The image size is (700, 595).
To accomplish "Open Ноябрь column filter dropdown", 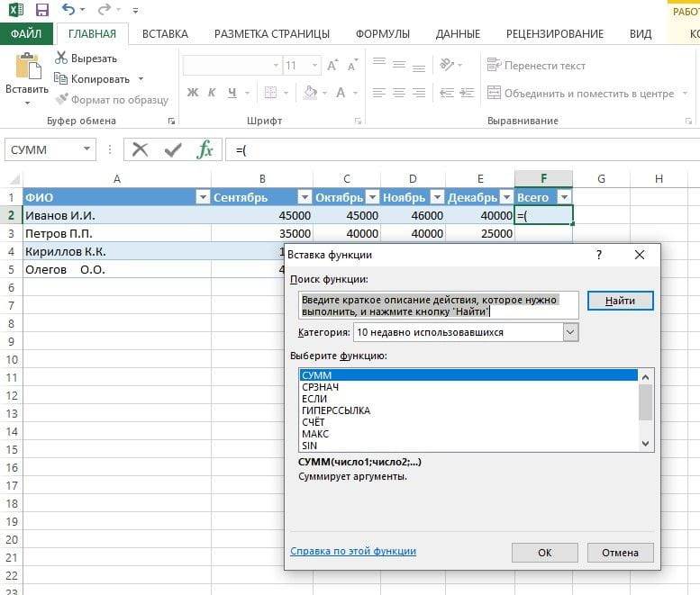I will tap(438, 197).
